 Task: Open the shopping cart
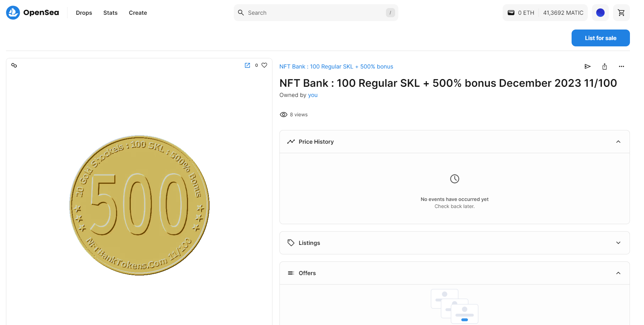[621, 13]
